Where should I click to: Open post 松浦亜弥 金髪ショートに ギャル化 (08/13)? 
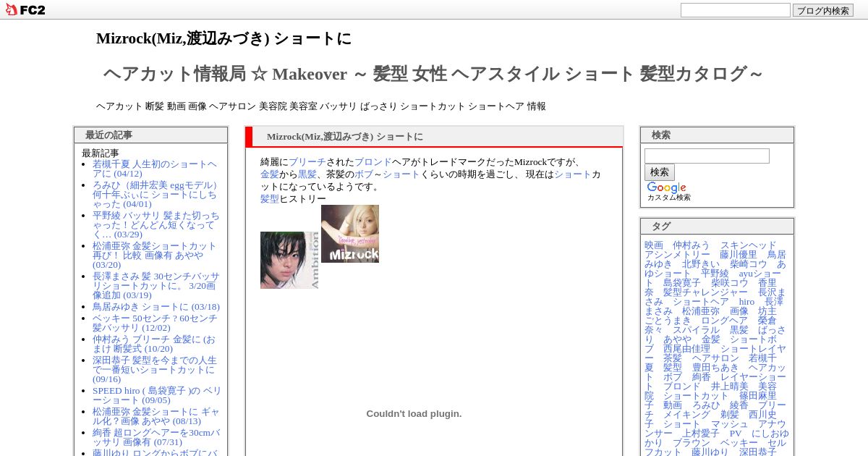156,416
